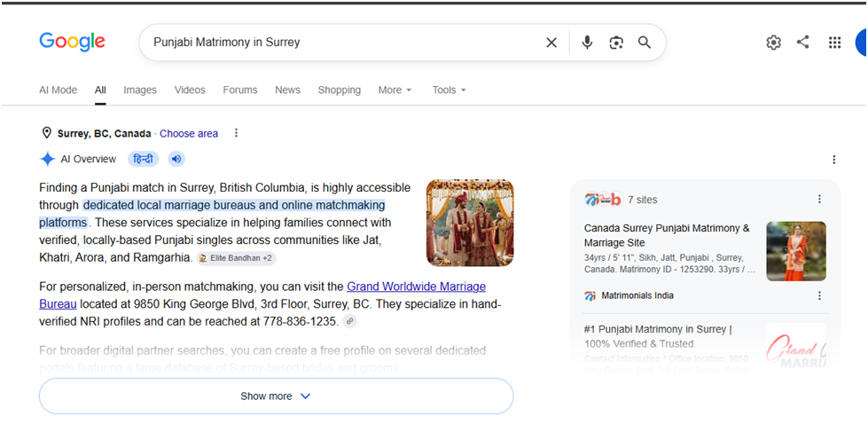The width and height of the screenshot is (868, 424).
Task: Click Matrimonials India source name
Action: pos(637,295)
